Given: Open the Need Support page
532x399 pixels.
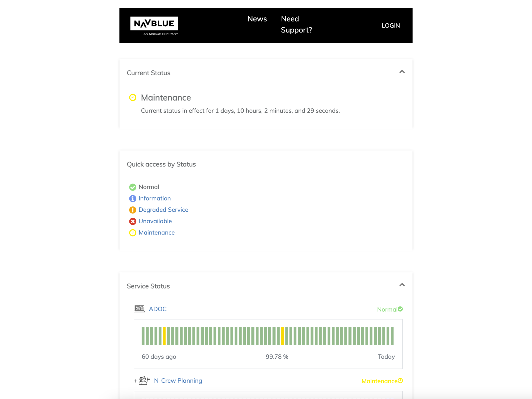Looking at the screenshot, I should pos(296,24).
